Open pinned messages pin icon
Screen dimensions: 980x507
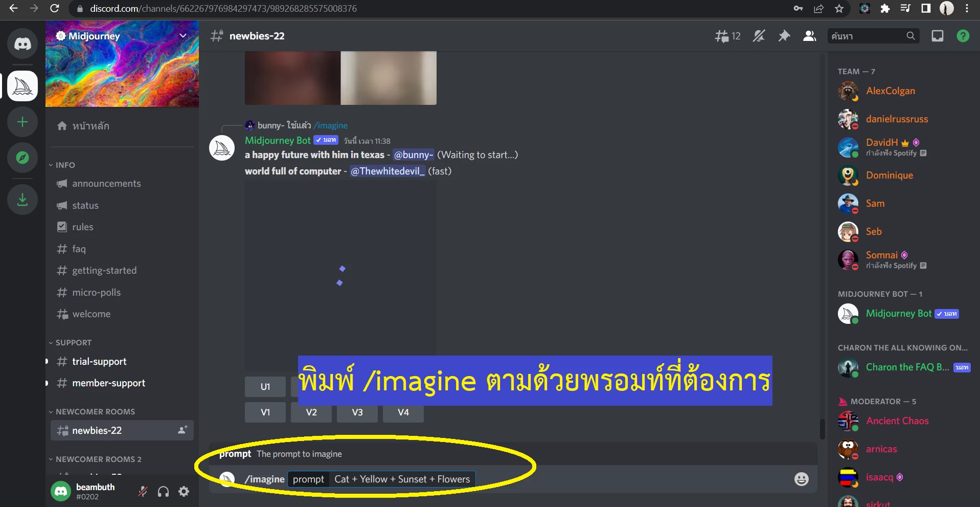tap(784, 36)
